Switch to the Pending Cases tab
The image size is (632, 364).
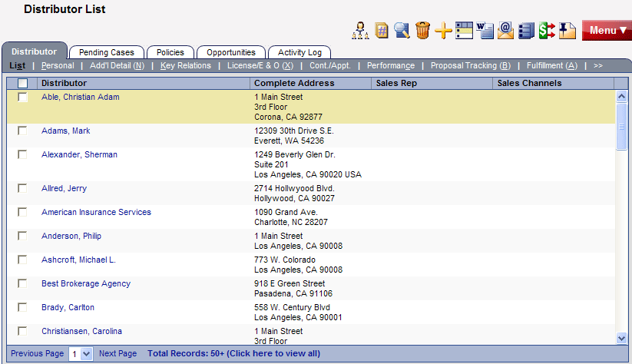pyautogui.click(x=107, y=52)
